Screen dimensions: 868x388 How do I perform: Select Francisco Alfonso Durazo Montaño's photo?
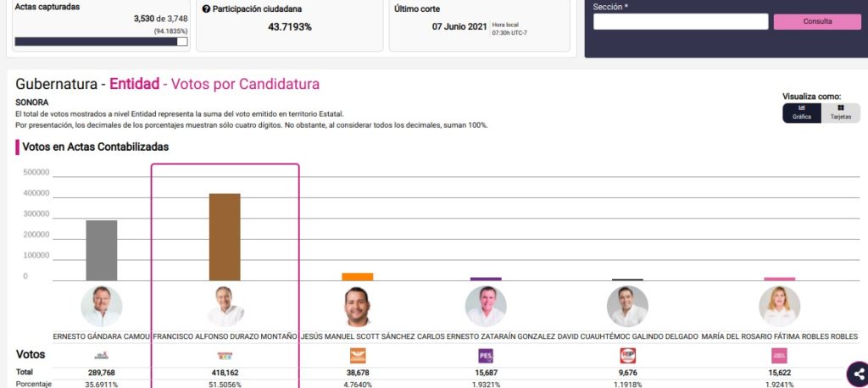[225, 307]
